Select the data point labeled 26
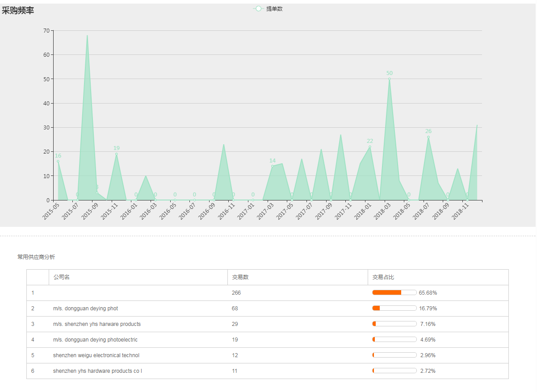Screen dimensions: 537x392 pos(428,137)
